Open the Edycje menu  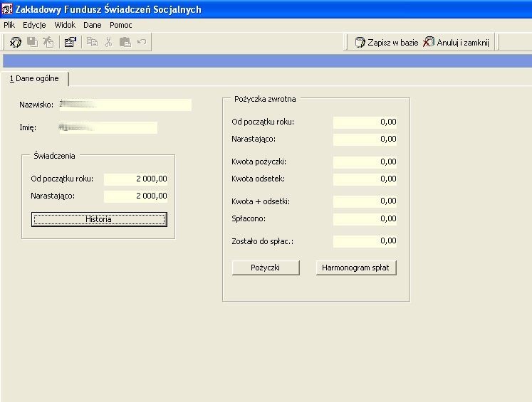34,25
